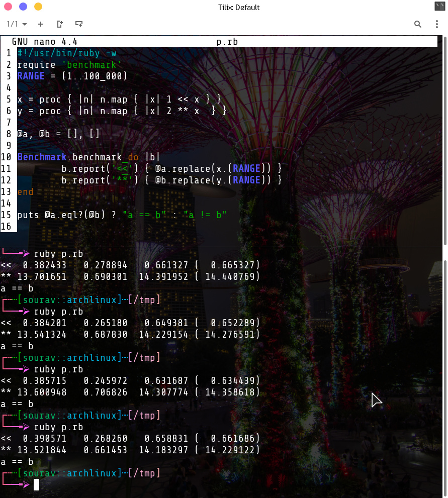Click the require 'benchmark' line in nano
Screen dimensions: 448x498
point(69,64)
